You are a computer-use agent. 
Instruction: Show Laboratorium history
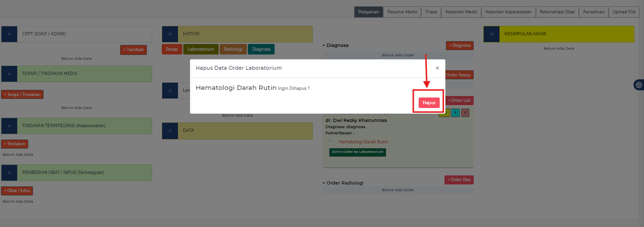(x=200, y=49)
